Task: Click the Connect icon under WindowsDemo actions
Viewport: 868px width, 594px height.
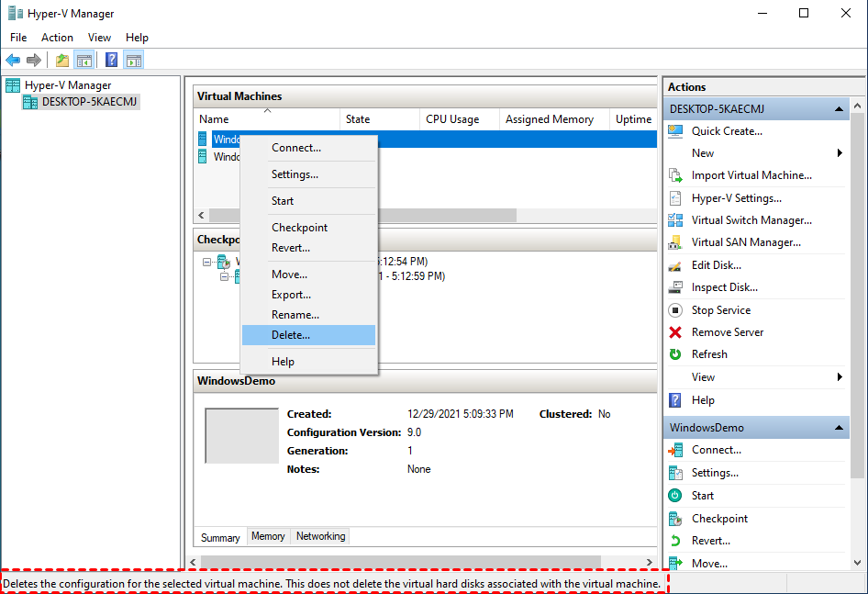Action: pyautogui.click(x=675, y=451)
